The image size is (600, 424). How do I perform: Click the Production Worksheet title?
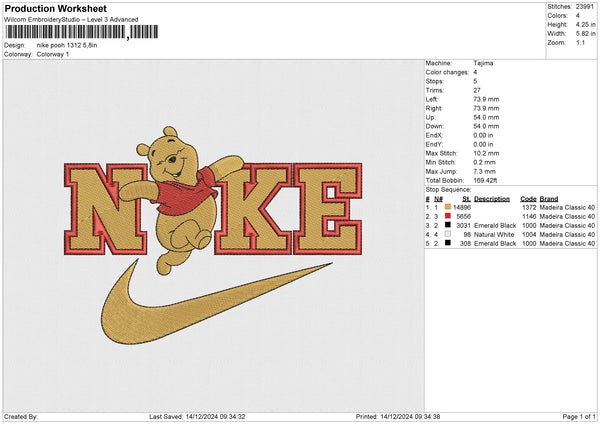[x=55, y=8]
